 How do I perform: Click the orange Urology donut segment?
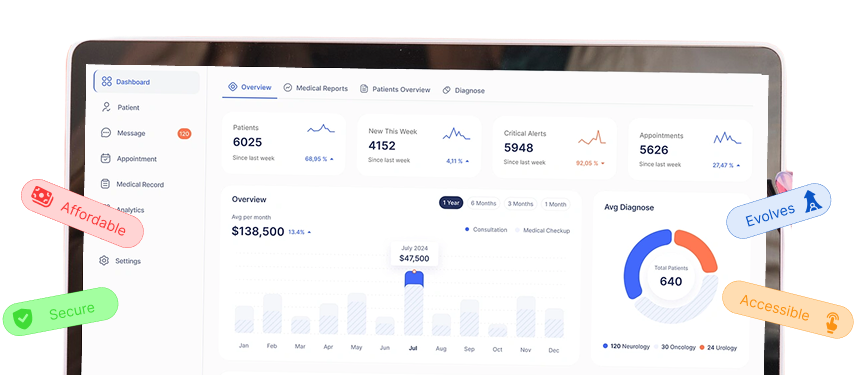click(x=697, y=248)
